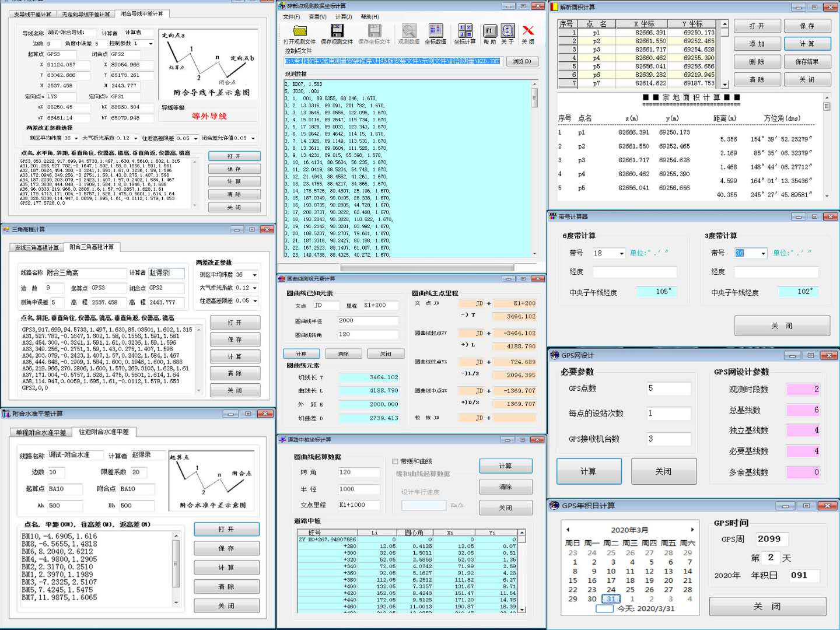The height and width of the screenshot is (630, 840).
Task: Open the 关于 about icon
Action: tap(508, 32)
